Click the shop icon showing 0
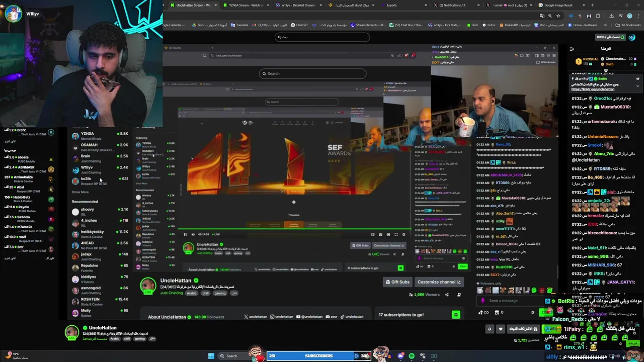The image size is (644, 362). [x=500, y=312]
